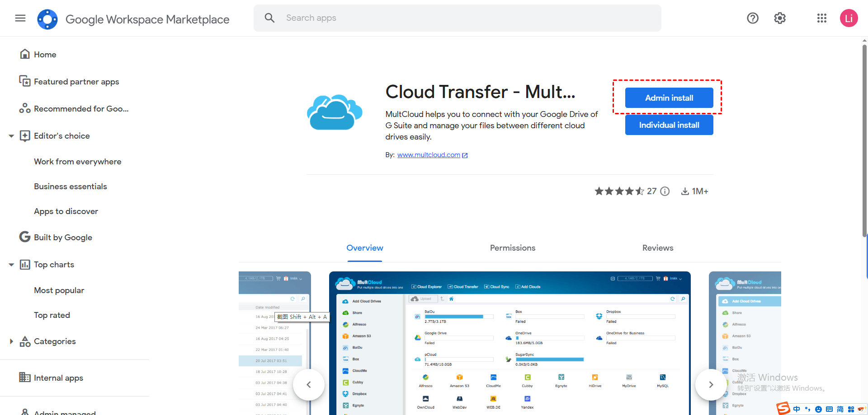This screenshot has height=415, width=868.
Task: Open the emoji smiley in IME bar
Action: point(818,409)
